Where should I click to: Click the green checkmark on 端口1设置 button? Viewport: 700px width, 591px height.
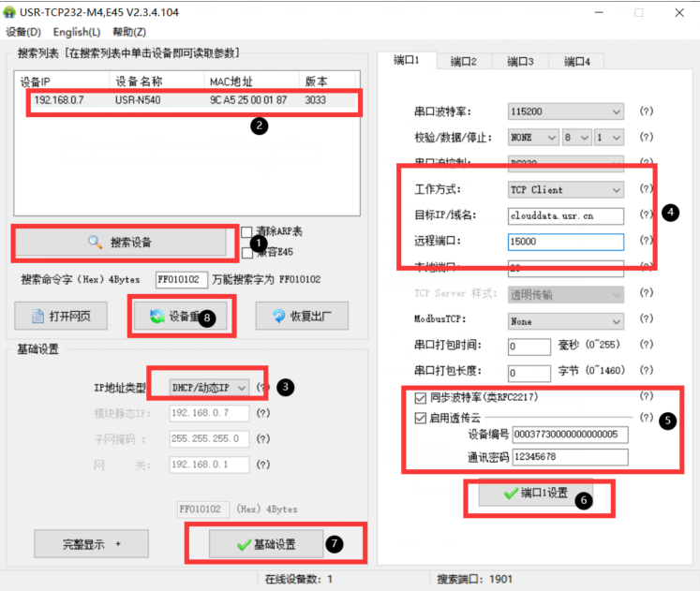coord(510,493)
